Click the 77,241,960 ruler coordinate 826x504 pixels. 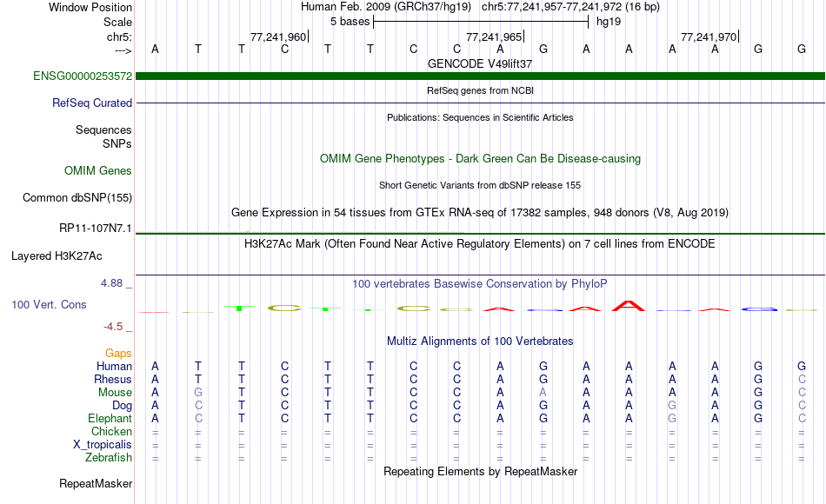point(278,36)
